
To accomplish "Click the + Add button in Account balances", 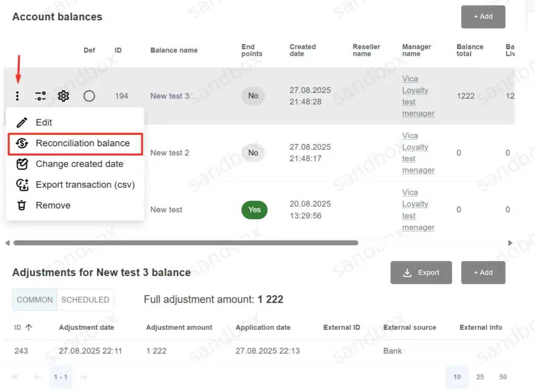I will pyautogui.click(x=483, y=17).
